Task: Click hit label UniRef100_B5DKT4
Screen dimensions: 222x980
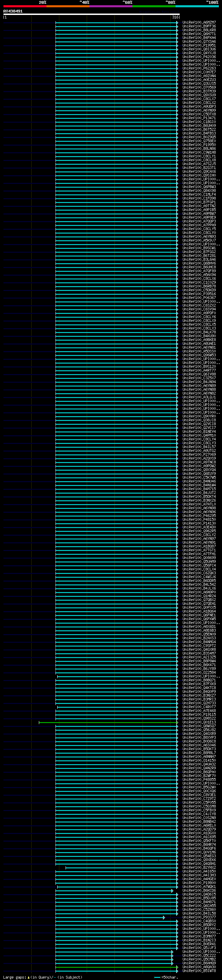Action: click(x=199, y=496)
